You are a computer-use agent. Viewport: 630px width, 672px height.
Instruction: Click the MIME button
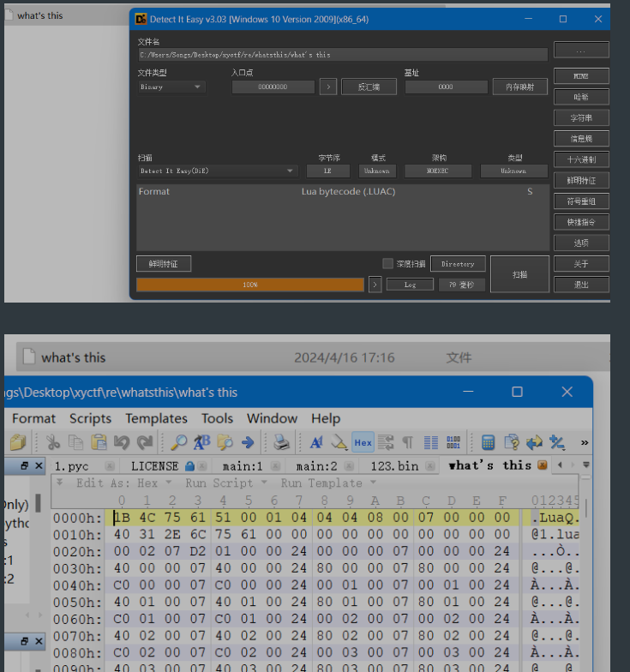tap(580, 76)
